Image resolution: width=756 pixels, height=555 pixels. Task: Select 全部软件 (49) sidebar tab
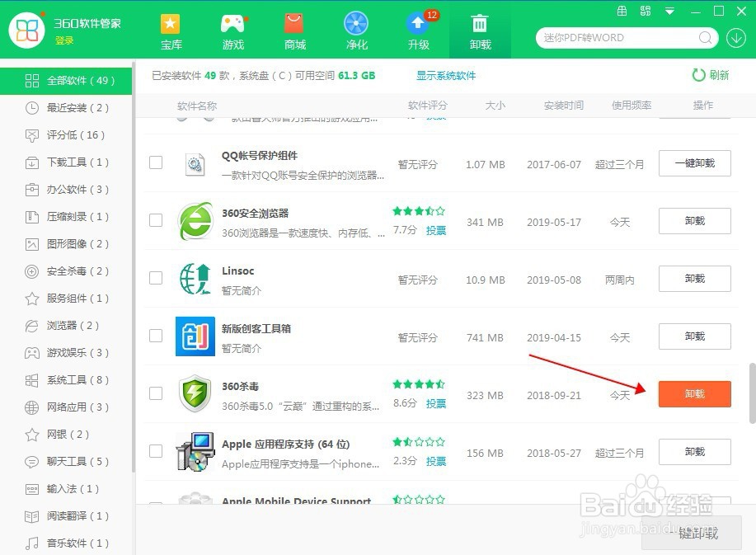[66, 81]
